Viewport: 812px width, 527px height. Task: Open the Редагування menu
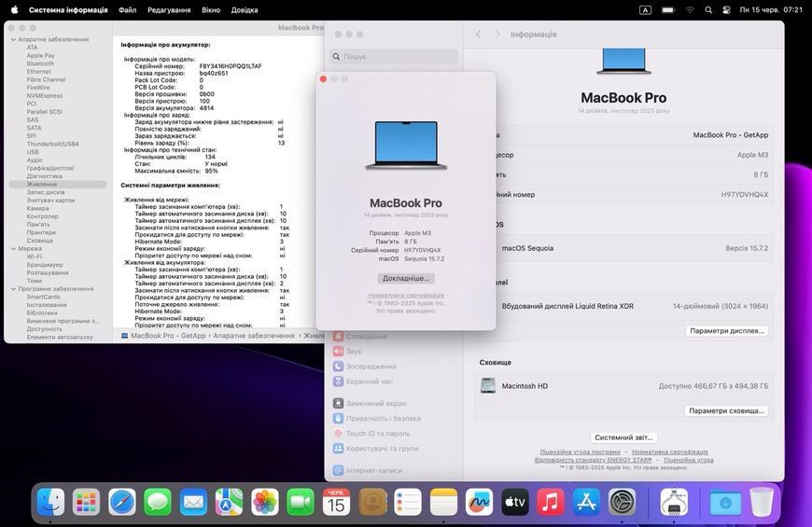tap(169, 10)
